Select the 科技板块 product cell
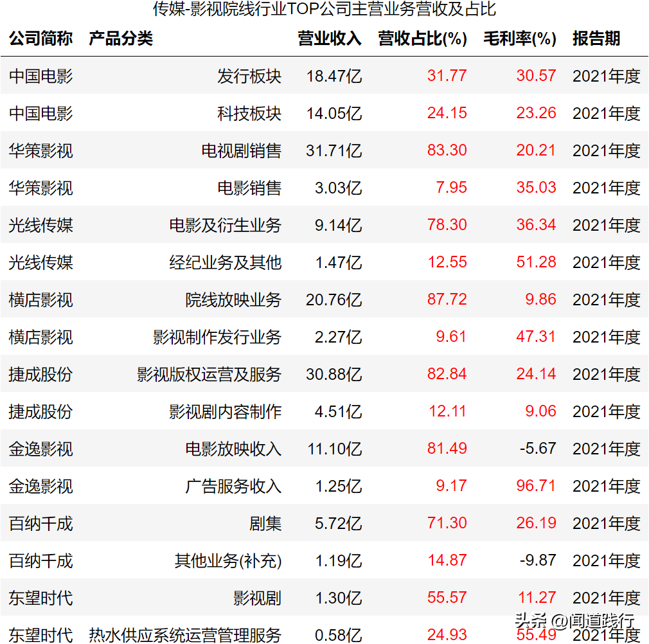The image size is (649, 644). (x=249, y=113)
